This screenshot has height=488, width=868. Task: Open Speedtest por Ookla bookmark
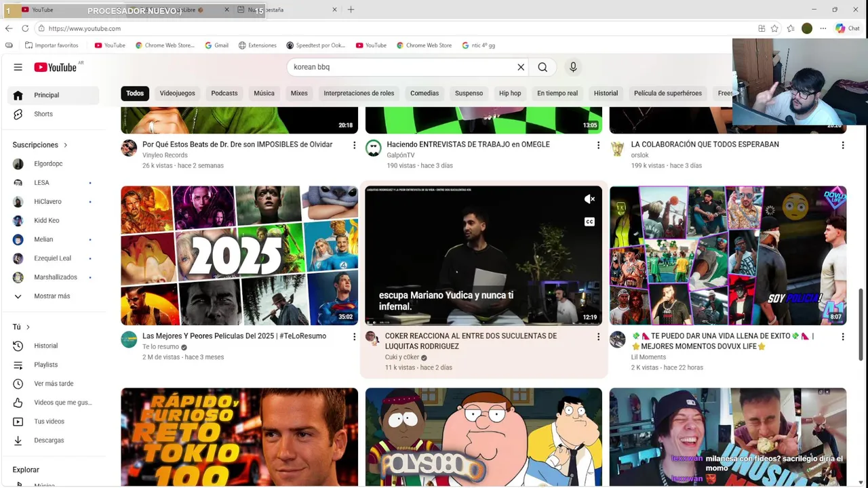[x=316, y=45]
